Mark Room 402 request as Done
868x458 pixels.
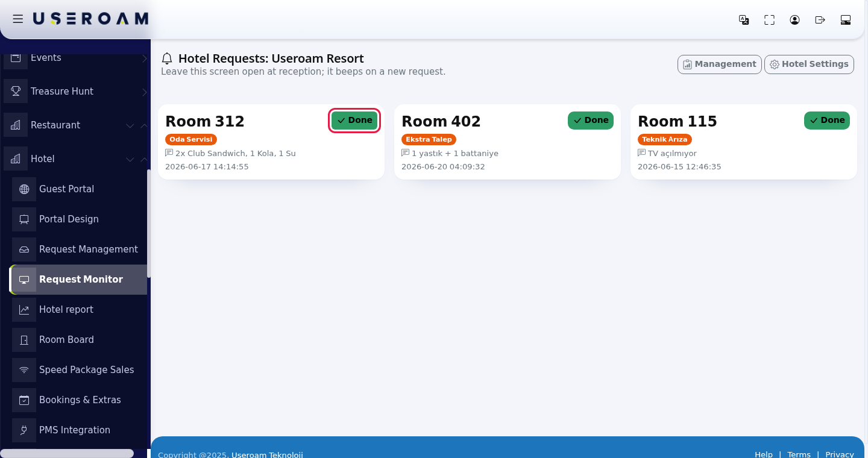[591, 121]
